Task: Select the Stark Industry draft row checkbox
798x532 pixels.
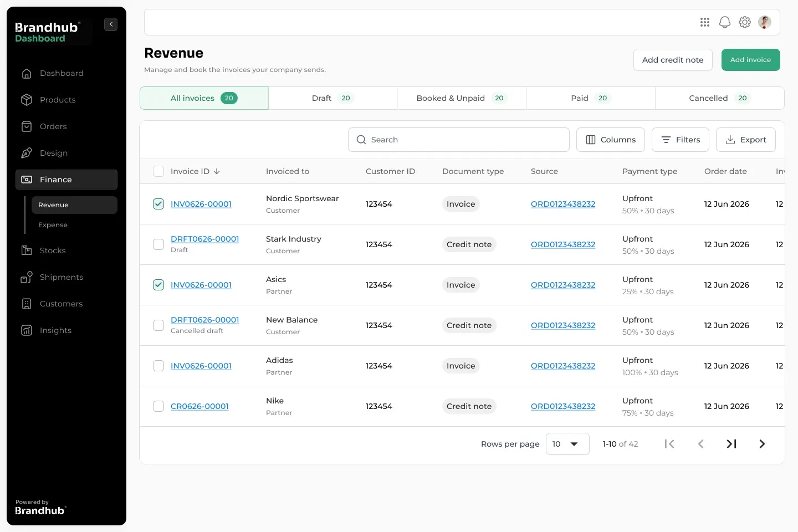Action: pos(158,244)
